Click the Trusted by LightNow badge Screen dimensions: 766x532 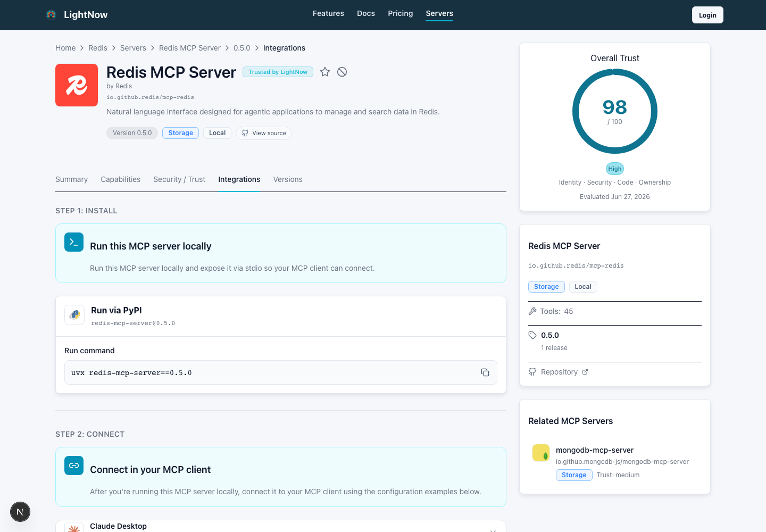click(278, 72)
